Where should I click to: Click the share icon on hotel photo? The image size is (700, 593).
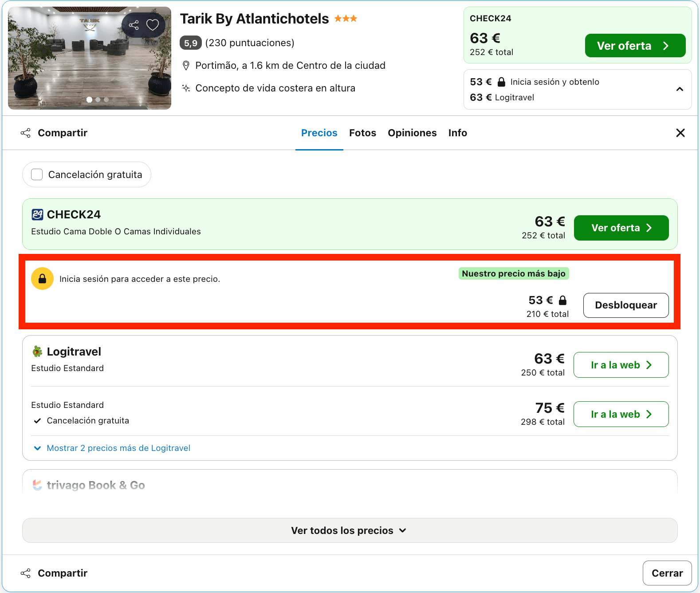tap(134, 25)
